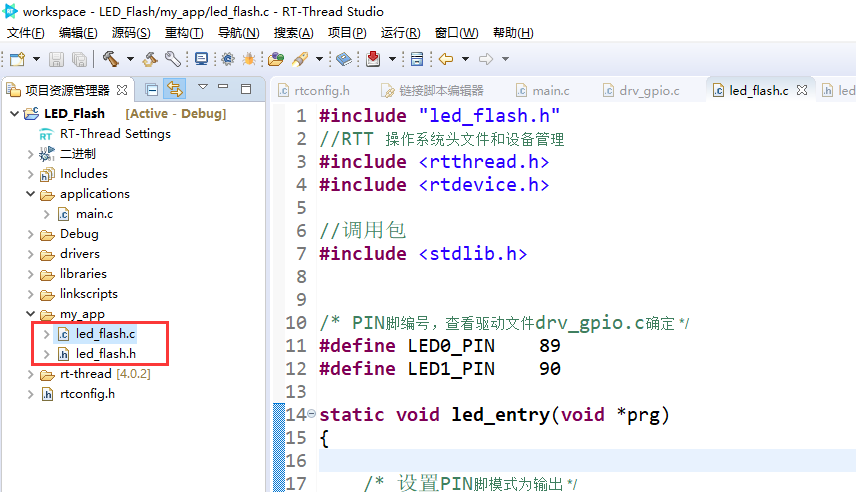
Task: Collapse led_entry function fold marker
Action: 311,414
